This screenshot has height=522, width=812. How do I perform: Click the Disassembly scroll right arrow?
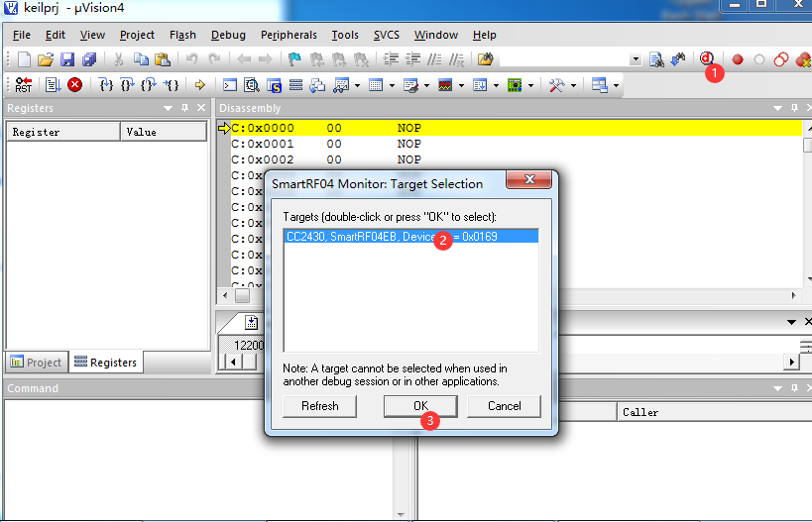(794, 295)
